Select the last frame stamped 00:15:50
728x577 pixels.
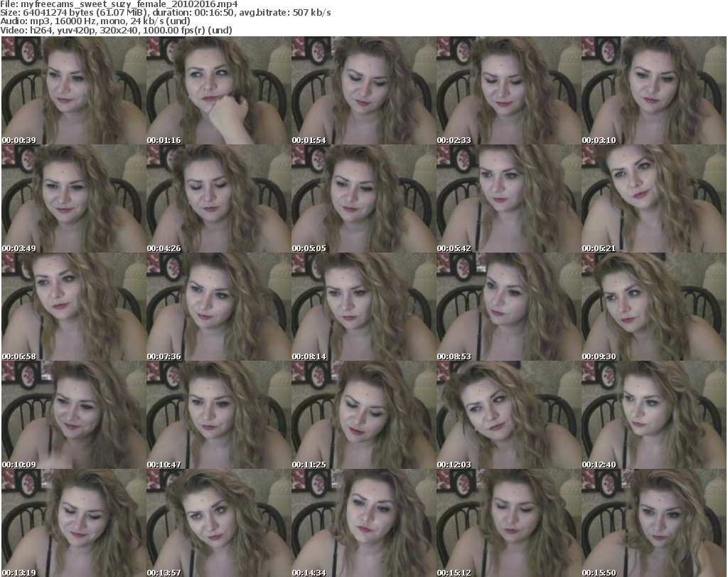click(x=654, y=523)
